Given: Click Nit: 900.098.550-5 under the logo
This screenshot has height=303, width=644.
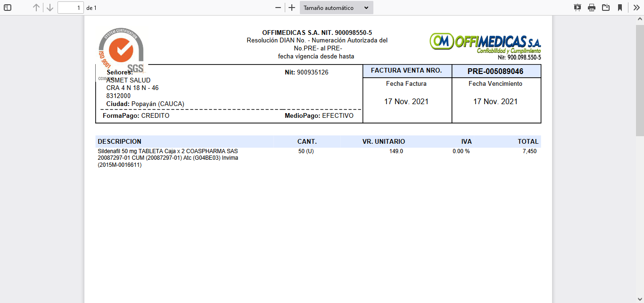Looking at the screenshot, I should click(519, 57).
